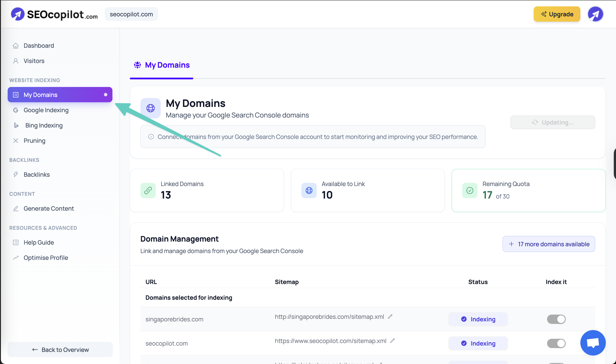Click Remaining Quota checkmark icon
The image size is (616, 364).
470,190
